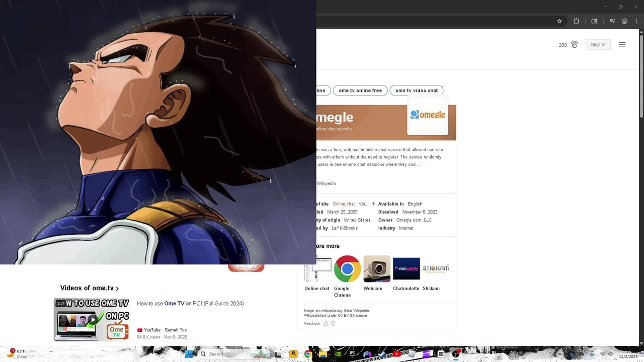The height and width of the screenshot is (362, 644).
Task: Click the microphone tray icon
Action: coord(592,354)
